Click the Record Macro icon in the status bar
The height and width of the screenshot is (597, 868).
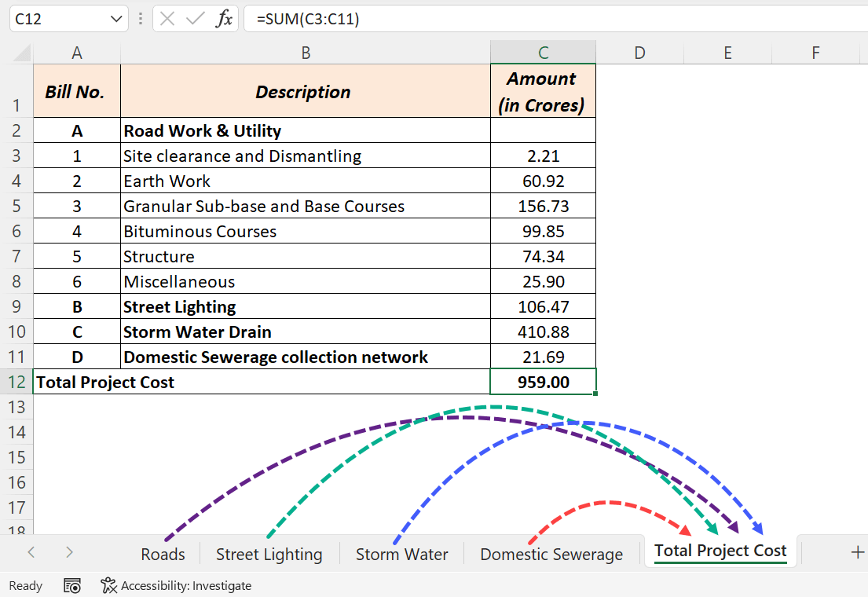[71, 585]
